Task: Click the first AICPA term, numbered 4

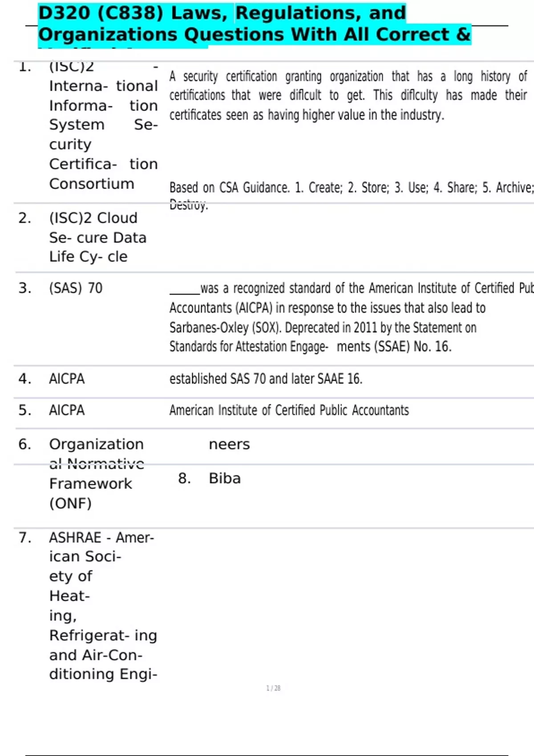Action: click(67, 379)
